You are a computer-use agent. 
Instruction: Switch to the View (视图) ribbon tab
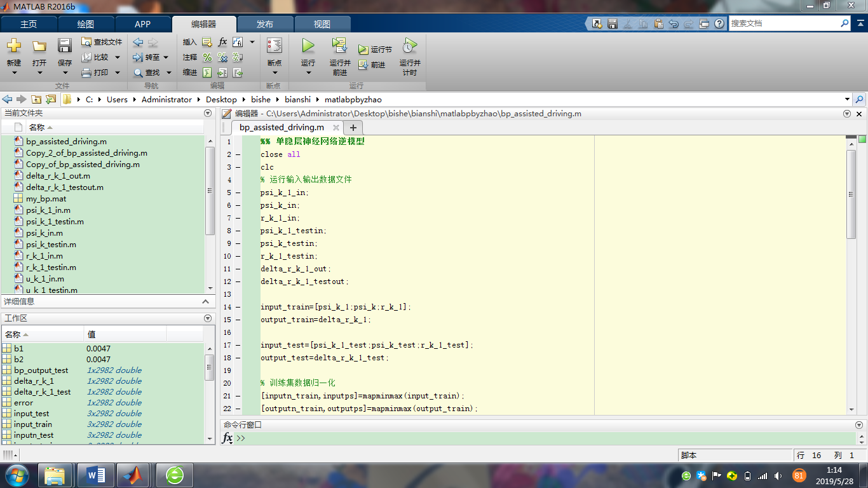(x=322, y=24)
